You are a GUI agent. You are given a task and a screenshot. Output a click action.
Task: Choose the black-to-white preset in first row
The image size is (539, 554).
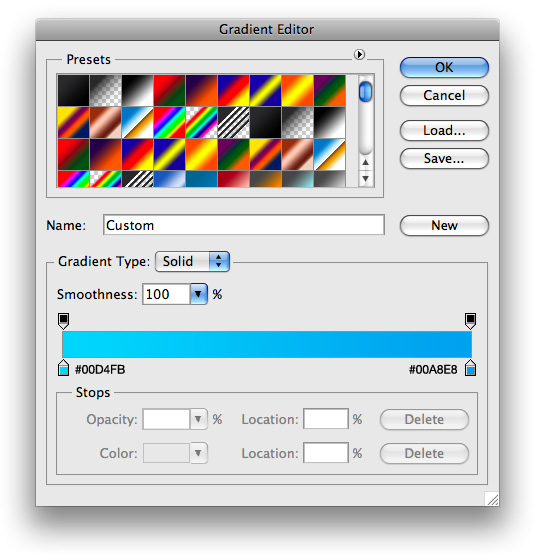137,90
